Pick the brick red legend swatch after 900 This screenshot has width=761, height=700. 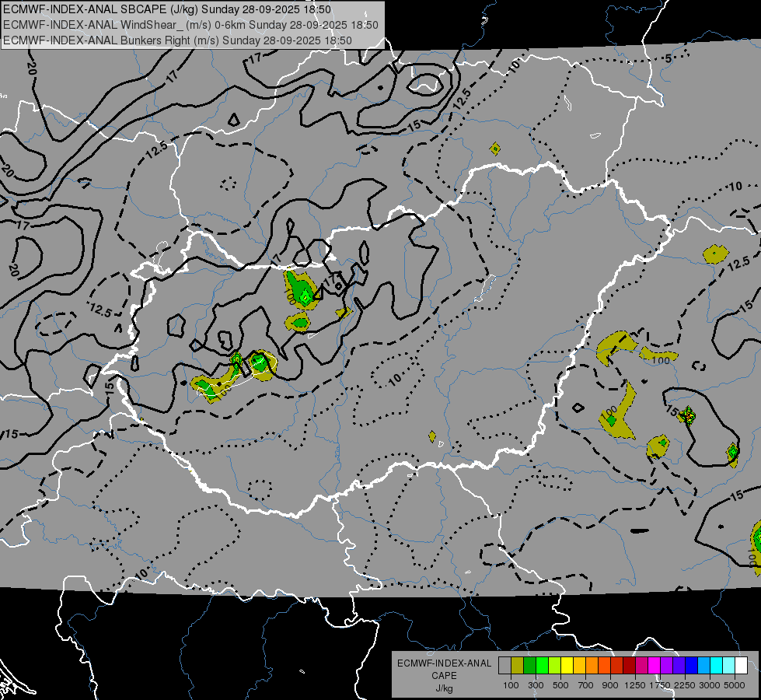coord(617,666)
